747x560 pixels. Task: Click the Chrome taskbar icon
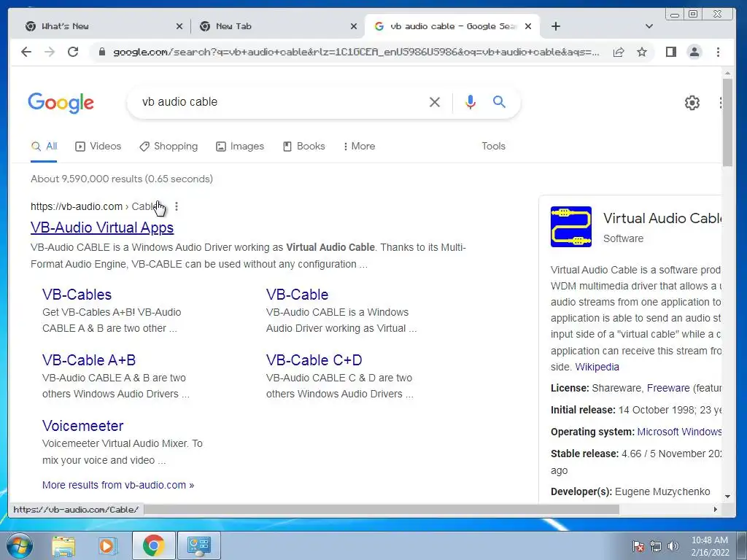[153, 545]
